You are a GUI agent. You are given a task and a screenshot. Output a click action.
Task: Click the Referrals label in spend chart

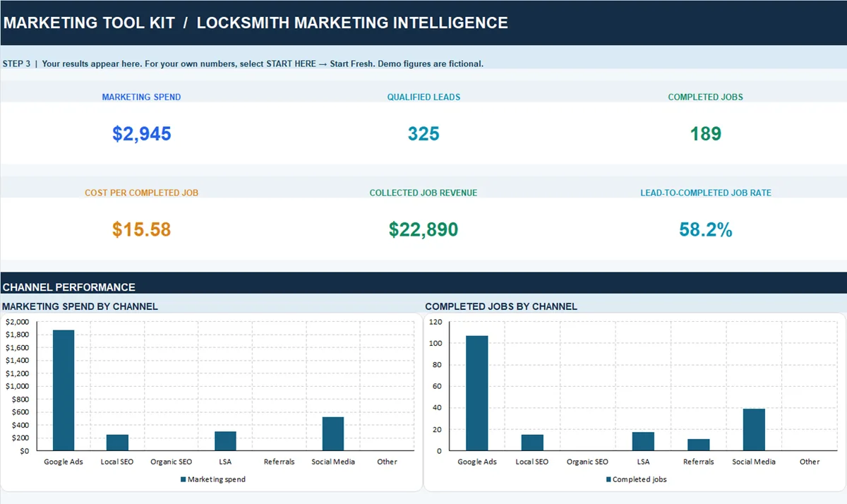click(279, 462)
